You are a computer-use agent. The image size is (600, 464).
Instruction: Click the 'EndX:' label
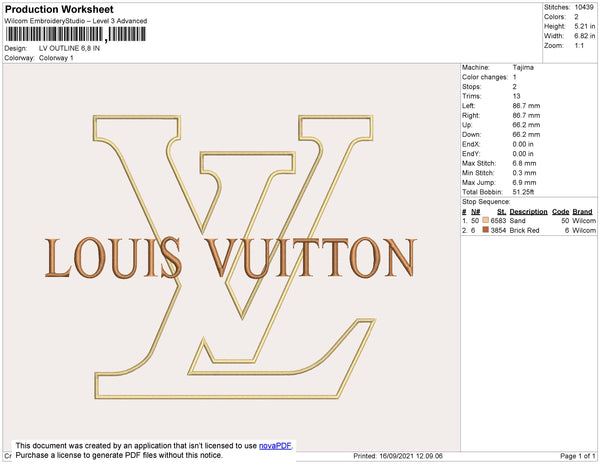click(471, 144)
